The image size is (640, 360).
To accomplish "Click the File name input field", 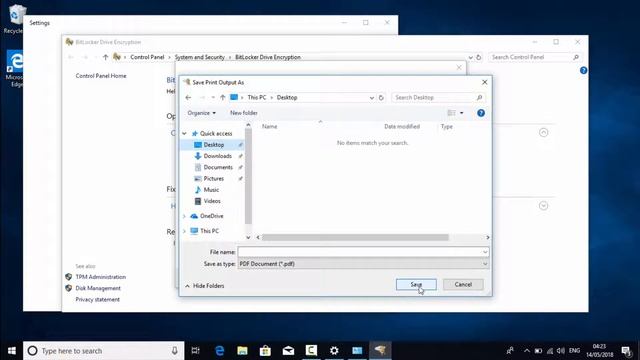I will (360, 252).
